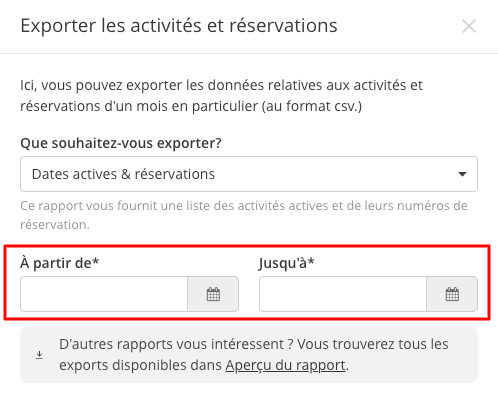
Task: Open the "À partir de" calendar picker icon
Action: pyautogui.click(x=213, y=294)
